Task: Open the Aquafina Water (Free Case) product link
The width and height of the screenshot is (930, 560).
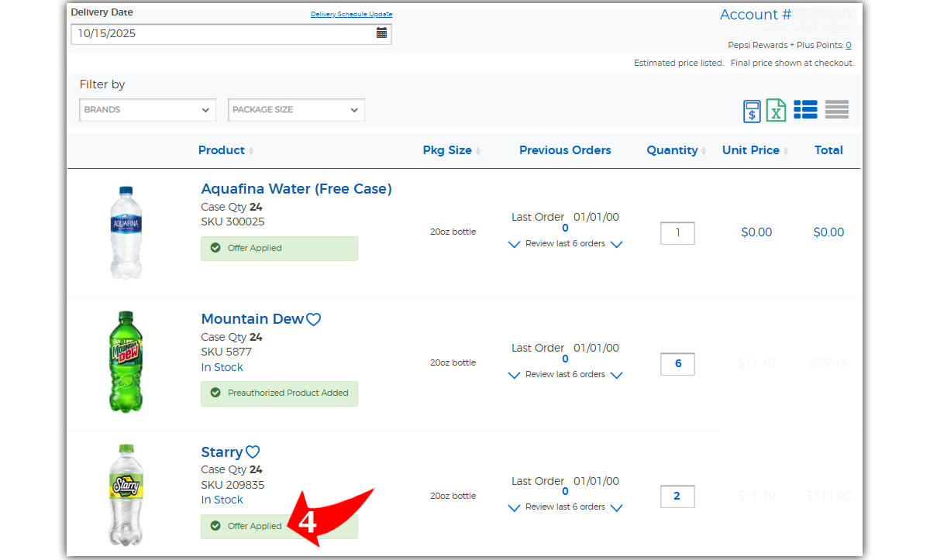Action: pyautogui.click(x=296, y=189)
